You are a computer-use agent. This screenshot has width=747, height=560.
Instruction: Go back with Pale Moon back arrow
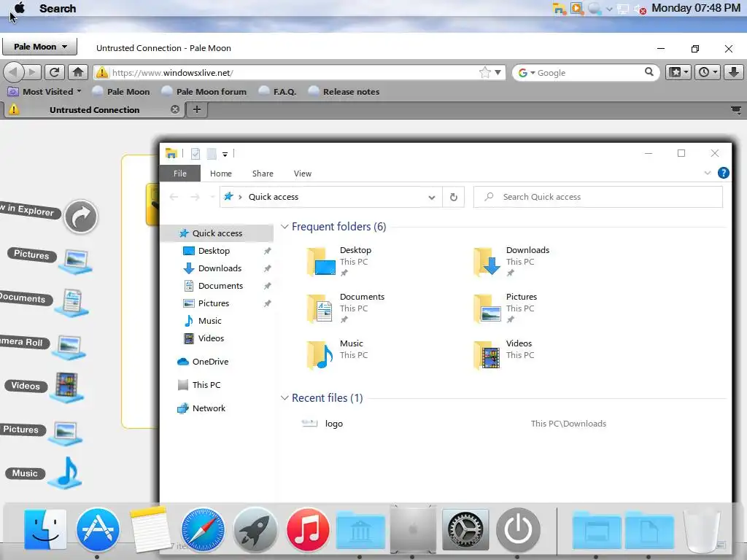point(13,72)
